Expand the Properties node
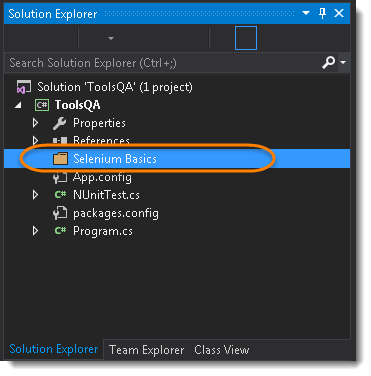Image resolution: width=371 pixels, height=376 pixels. (35, 123)
